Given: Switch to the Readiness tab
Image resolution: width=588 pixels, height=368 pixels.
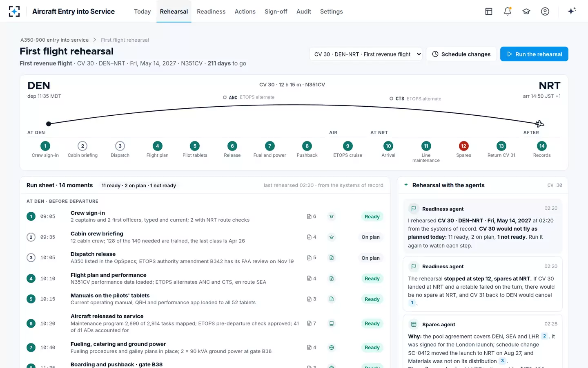Looking at the screenshot, I should [x=211, y=11].
